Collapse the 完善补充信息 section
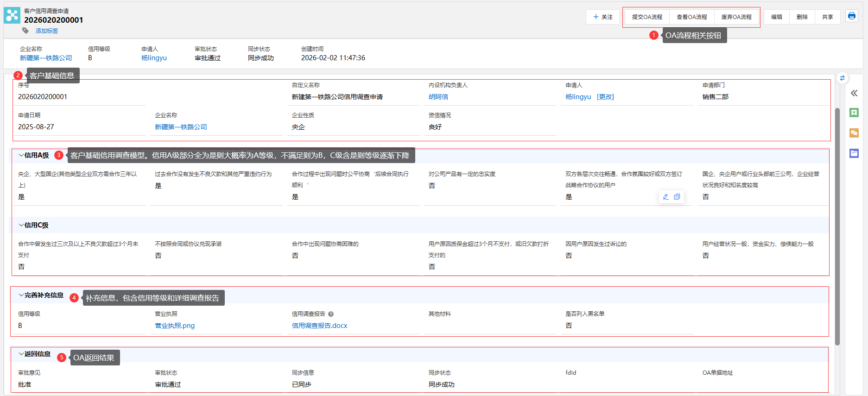This screenshot has width=868, height=396. (x=21, y=295)
